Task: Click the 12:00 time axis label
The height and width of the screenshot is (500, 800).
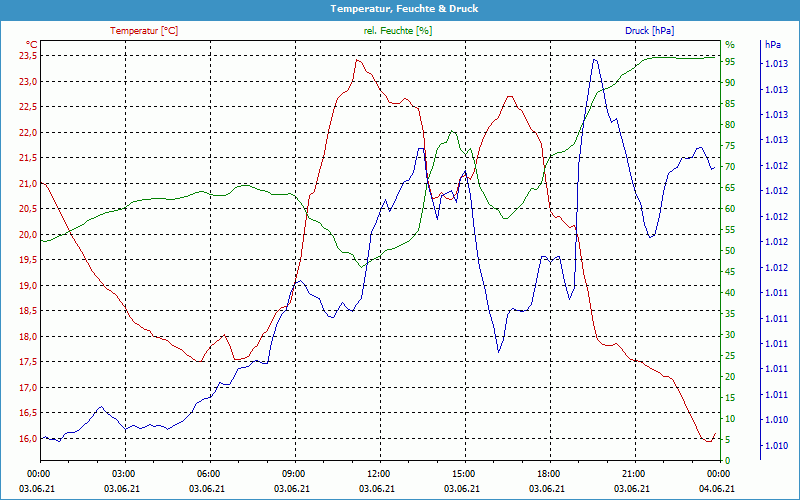Action: tap(377, 473)
